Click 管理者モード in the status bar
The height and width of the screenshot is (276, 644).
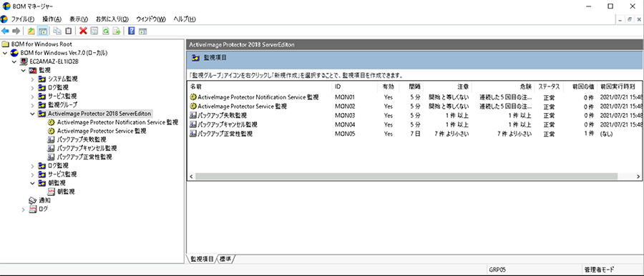[600, 270]
